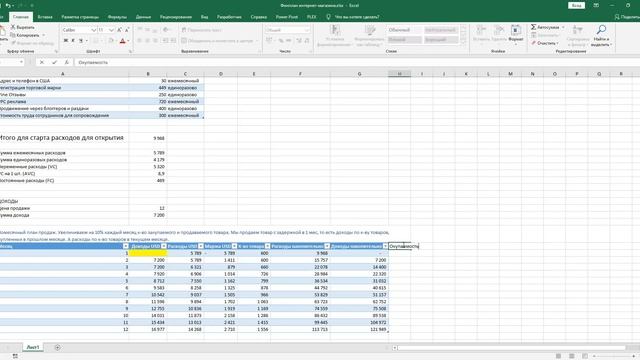The width and height of the screenshot is (640, 360).
Task: Open the Вид tab
Action: (204, 17)
